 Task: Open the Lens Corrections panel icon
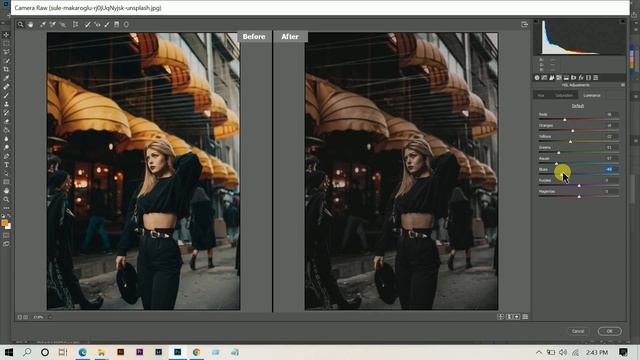(574, 78)
